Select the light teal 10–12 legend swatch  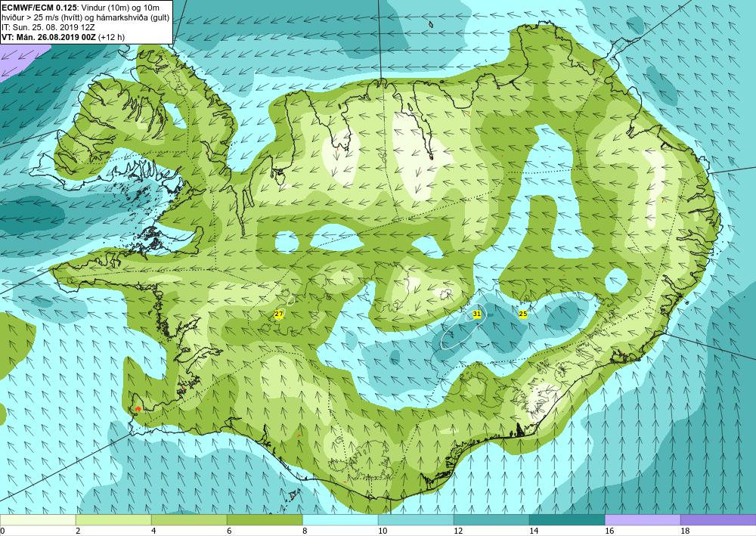[416, 519]
